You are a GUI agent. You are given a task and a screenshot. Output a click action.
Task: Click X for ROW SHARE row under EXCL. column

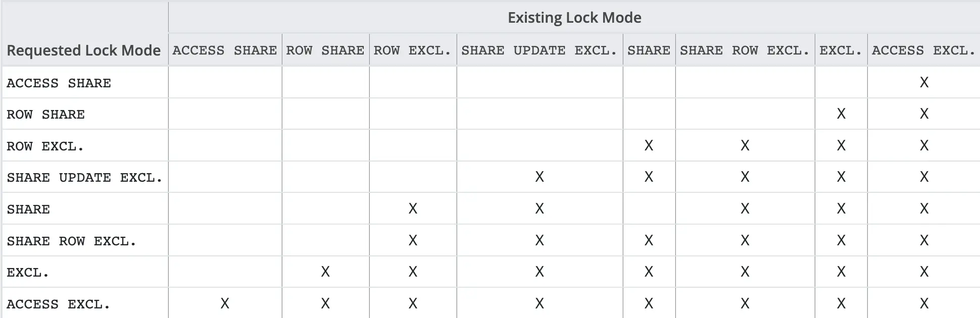coord(841,114)
